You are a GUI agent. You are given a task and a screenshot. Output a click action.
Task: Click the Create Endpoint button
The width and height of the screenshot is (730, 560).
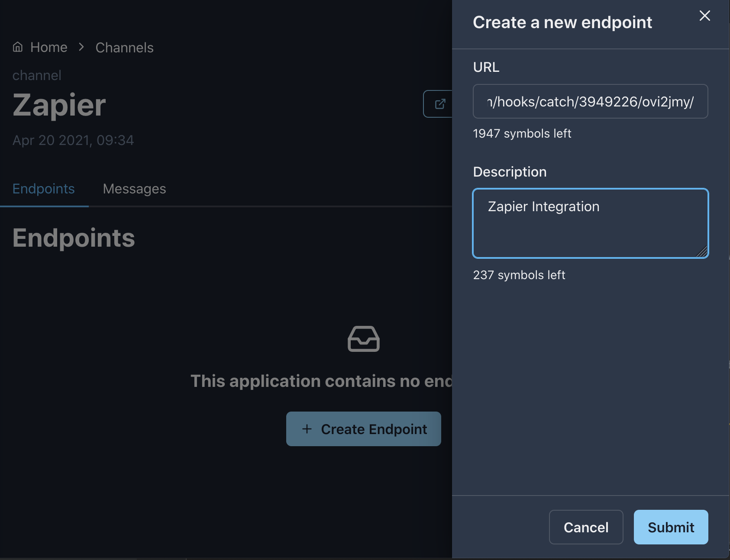coord(364,429)
